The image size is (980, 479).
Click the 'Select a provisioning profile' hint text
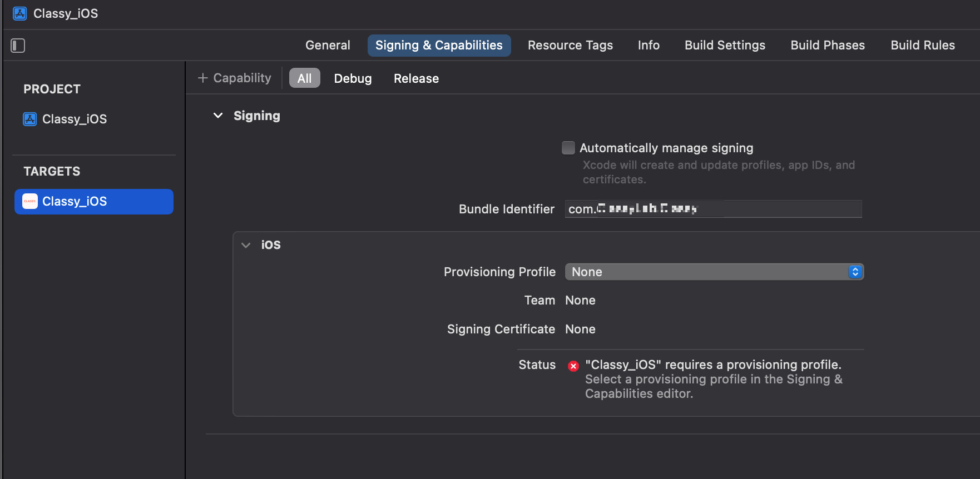click(x=714, y=386)
